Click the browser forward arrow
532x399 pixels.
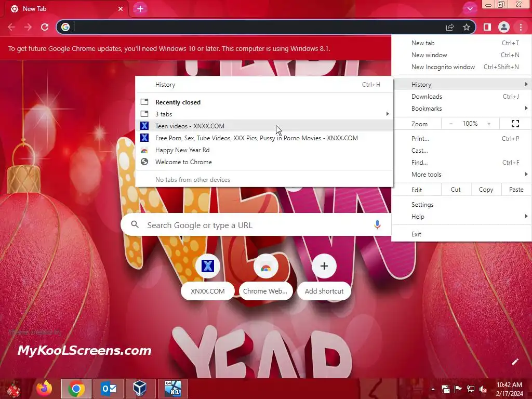tap(28, 27)
